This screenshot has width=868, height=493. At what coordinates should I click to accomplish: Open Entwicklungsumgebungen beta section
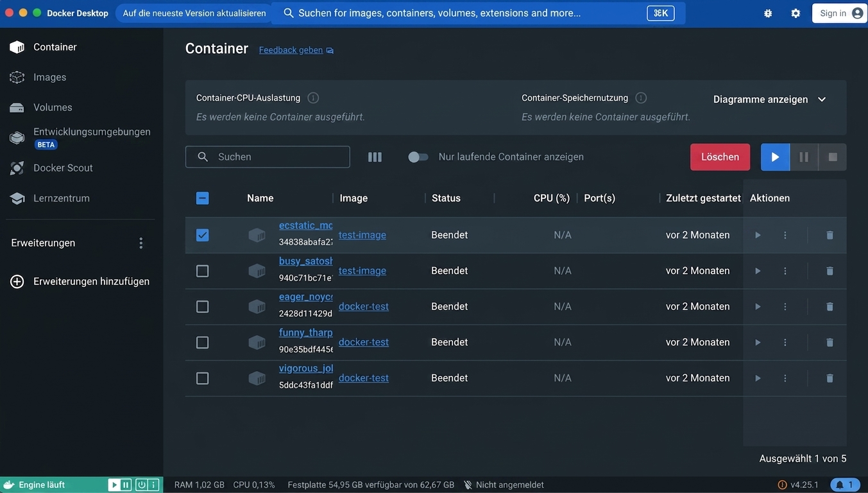click(81, 137)
